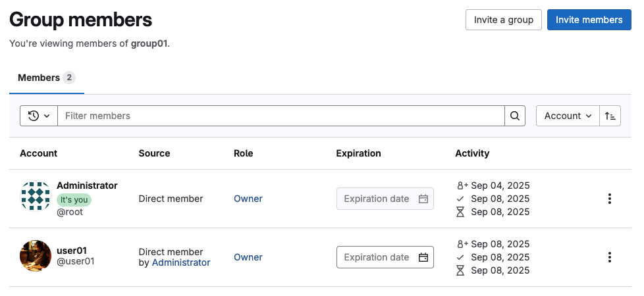The image size is (644, 296).
Task: Click the user01 expiration date input
Action: pyautogui.click(x=377, y=257)
